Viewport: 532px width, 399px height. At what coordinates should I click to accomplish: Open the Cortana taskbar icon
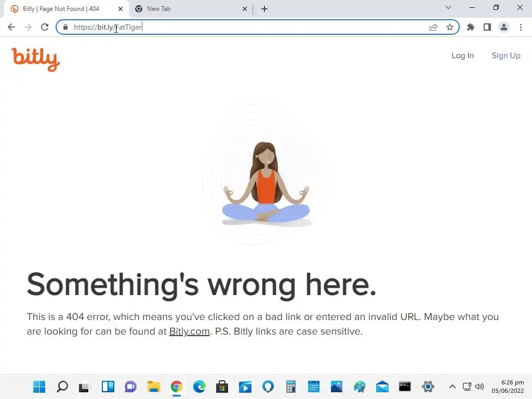pyautogui.click(x=268, y=387)
